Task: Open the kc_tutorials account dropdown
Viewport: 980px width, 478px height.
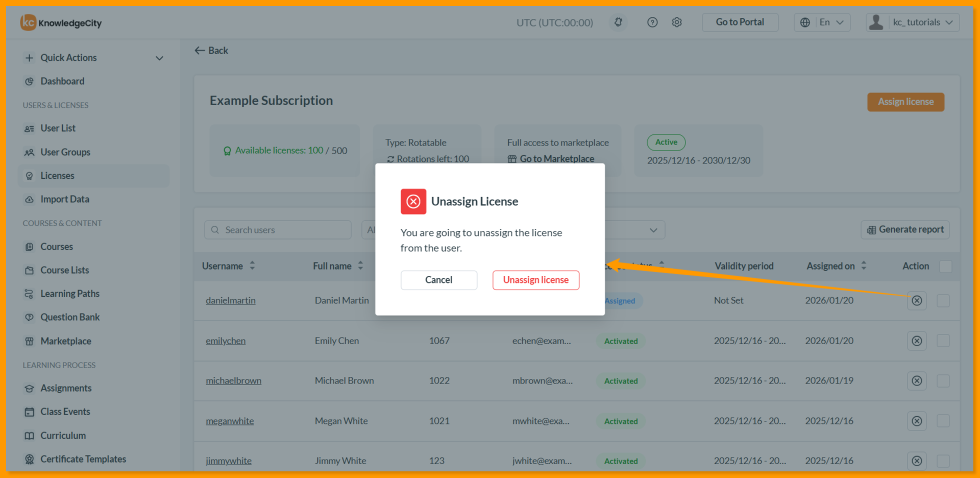Action: pyautogui.click(x=913, y=22)
